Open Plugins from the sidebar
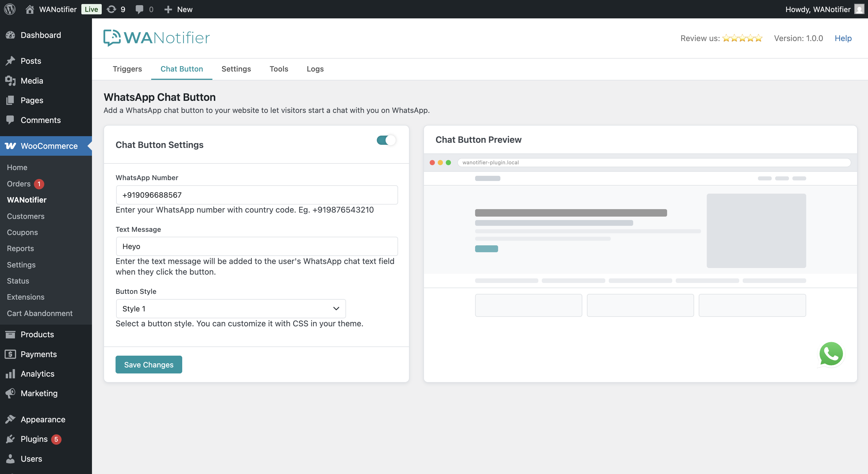 click(34, 439)
